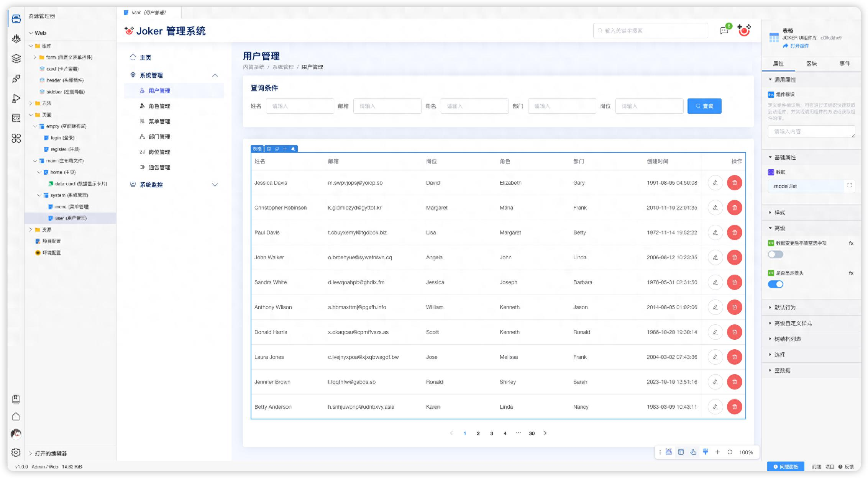Click the copy icon on table component tag
868x478 pixels.
click(277, 149)
